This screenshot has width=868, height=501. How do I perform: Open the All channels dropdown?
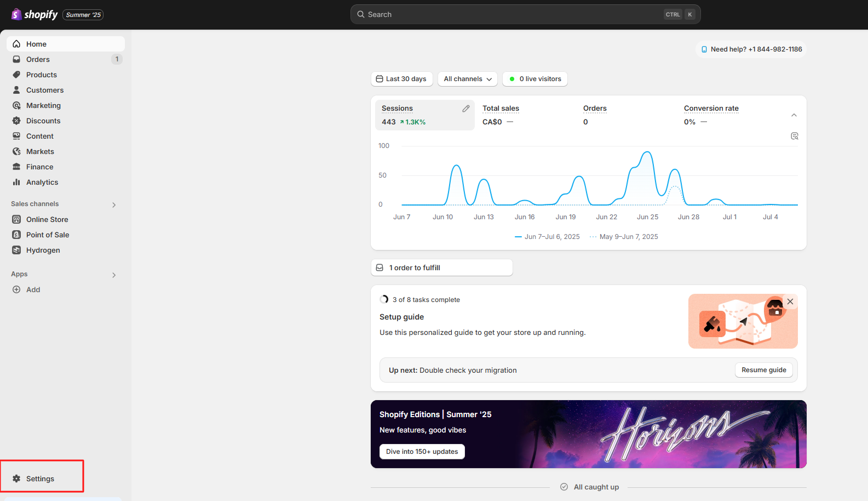(468, 79)
